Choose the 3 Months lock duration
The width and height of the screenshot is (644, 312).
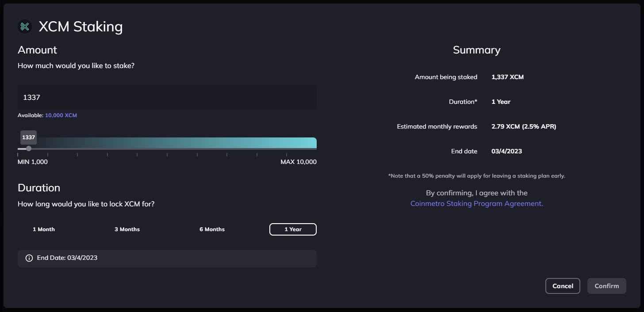(x=127, y=229)
